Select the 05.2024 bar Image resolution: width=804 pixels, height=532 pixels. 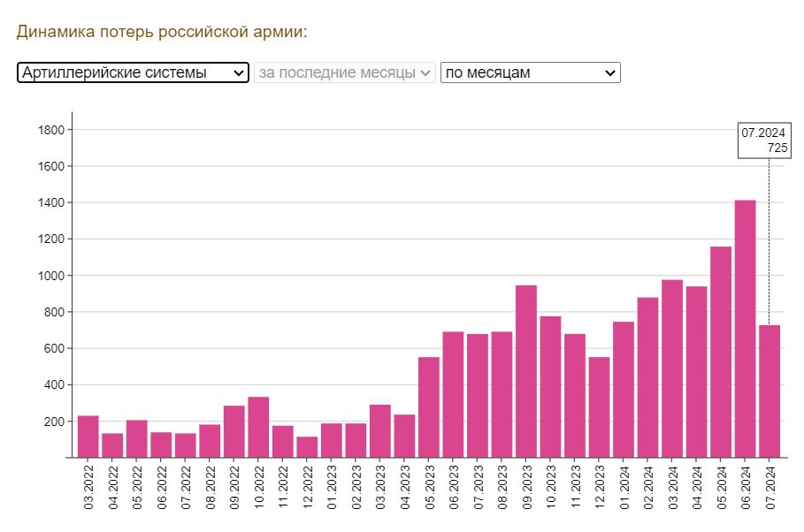721,352
